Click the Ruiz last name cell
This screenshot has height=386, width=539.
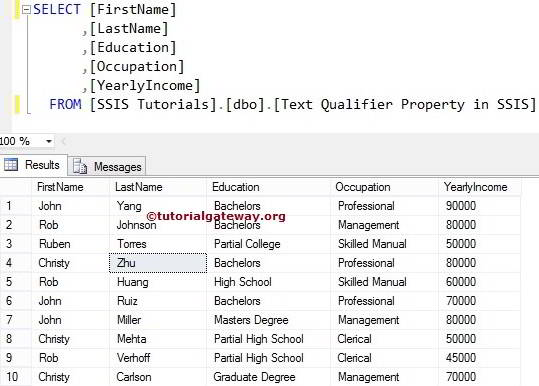(x=158, y=301)
